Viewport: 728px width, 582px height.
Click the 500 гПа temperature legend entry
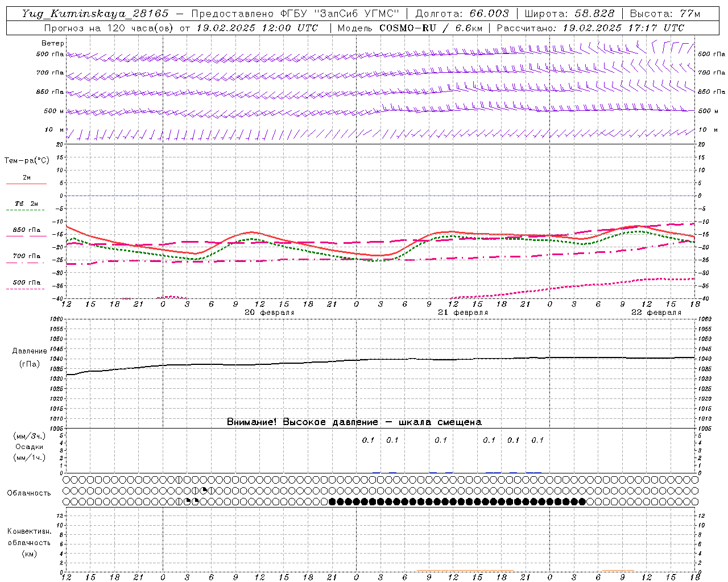[27, 282]
